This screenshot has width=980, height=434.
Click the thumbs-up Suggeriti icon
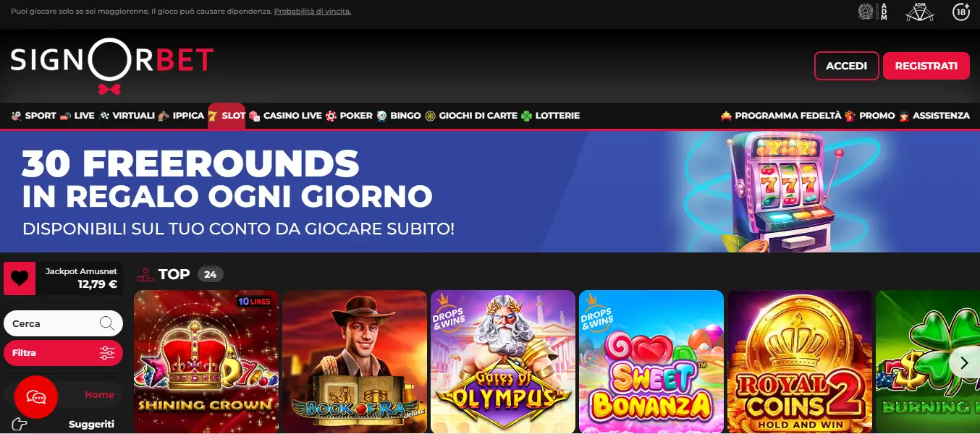click(x=20, y=424)
